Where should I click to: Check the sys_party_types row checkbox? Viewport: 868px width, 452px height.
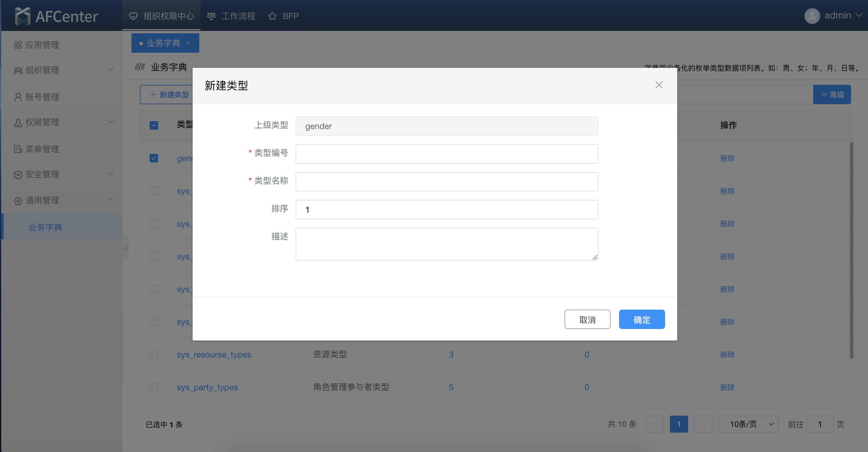click(154, 387)
